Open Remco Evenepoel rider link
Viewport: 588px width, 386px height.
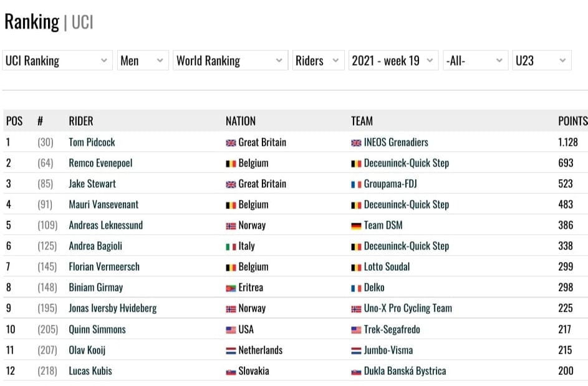(x=100, y=163)
